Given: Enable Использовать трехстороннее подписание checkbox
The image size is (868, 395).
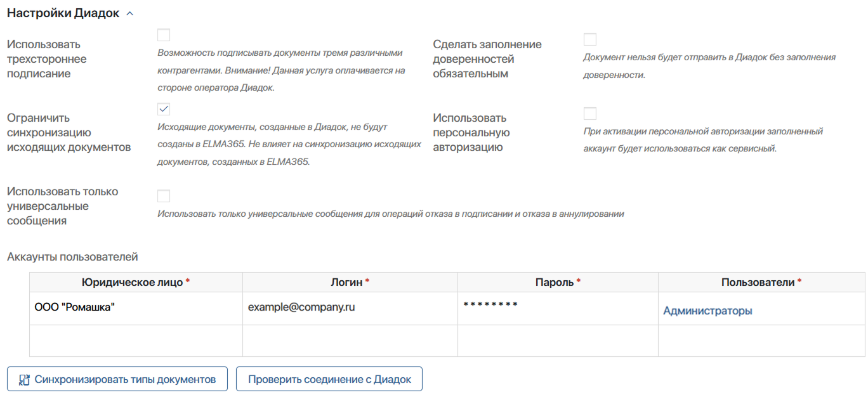Looking at the screenshot, I should click(164, 35).
